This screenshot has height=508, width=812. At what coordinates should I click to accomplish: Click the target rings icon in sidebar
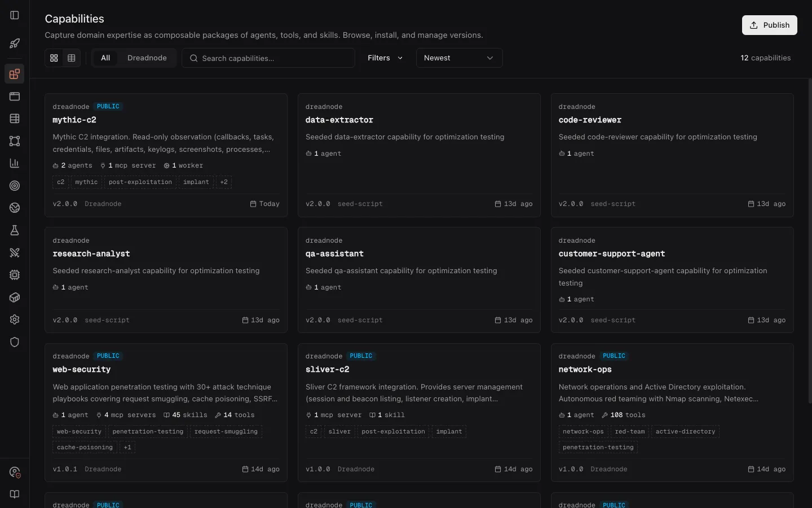(x=15, y=186)
